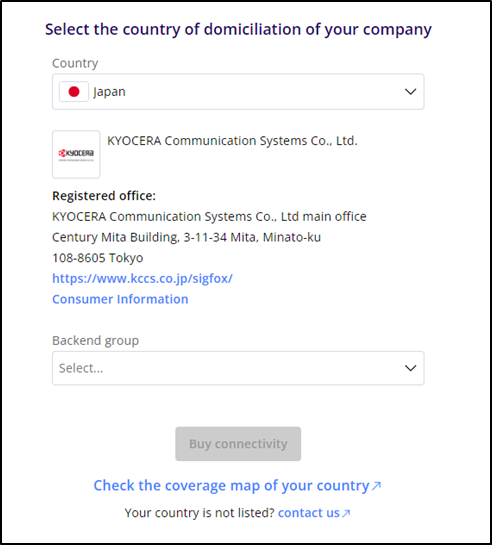Follow the contact us link

[309, 513]
